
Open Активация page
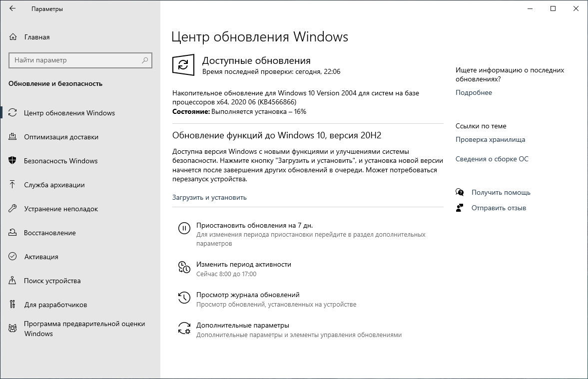pos(41,257)
